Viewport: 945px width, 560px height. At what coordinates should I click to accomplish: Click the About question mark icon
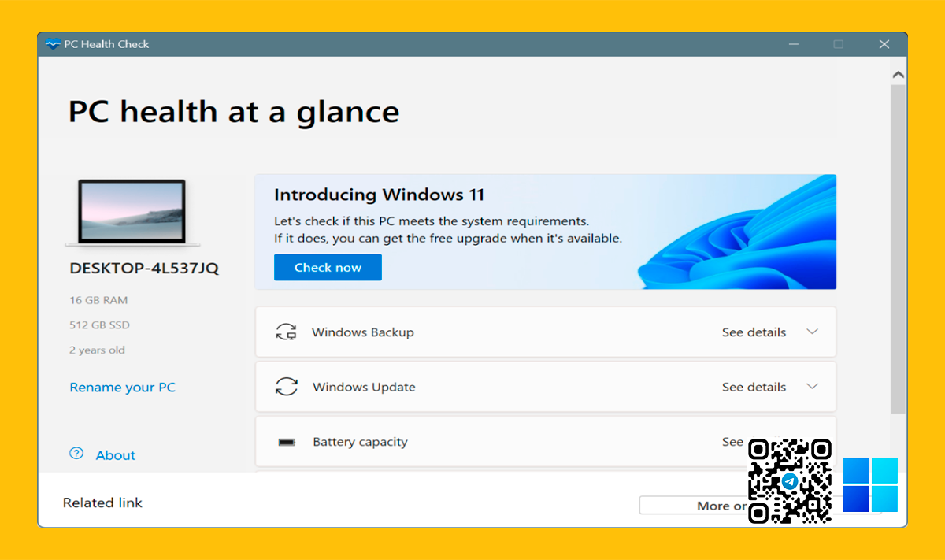coord(76,454)
